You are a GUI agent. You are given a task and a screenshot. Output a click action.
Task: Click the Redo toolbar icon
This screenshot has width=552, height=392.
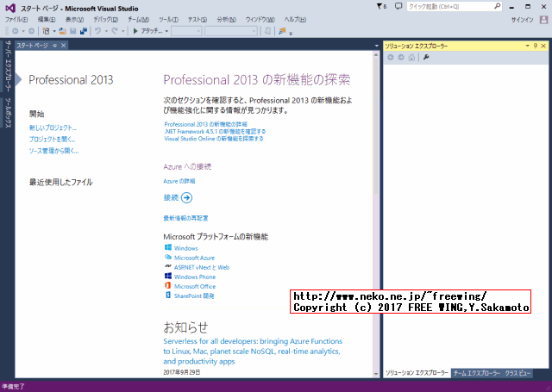tap(115, 31)
